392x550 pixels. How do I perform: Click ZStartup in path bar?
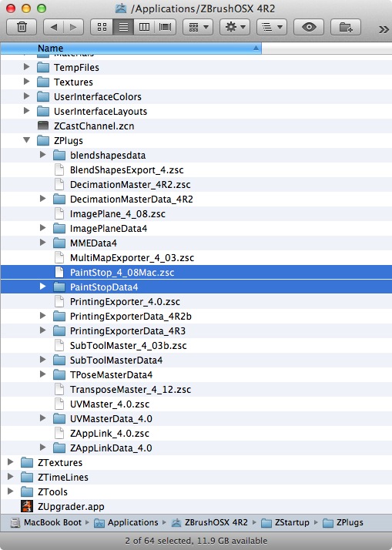click(285, 522)
